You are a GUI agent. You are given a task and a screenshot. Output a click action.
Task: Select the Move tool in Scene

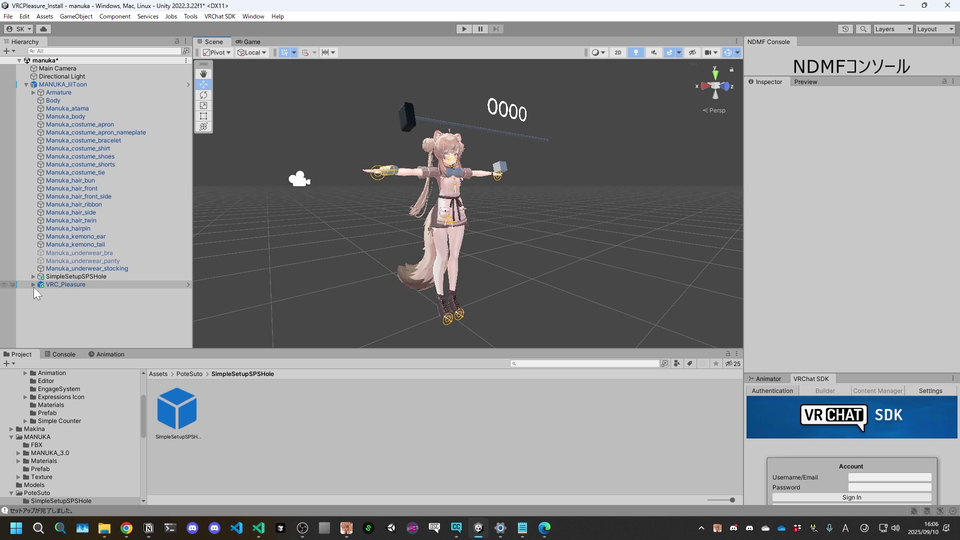[x=203, y=84]
